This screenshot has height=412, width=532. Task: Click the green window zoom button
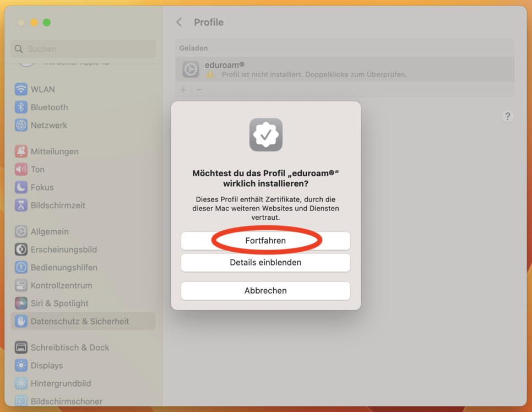click(47, 23)
